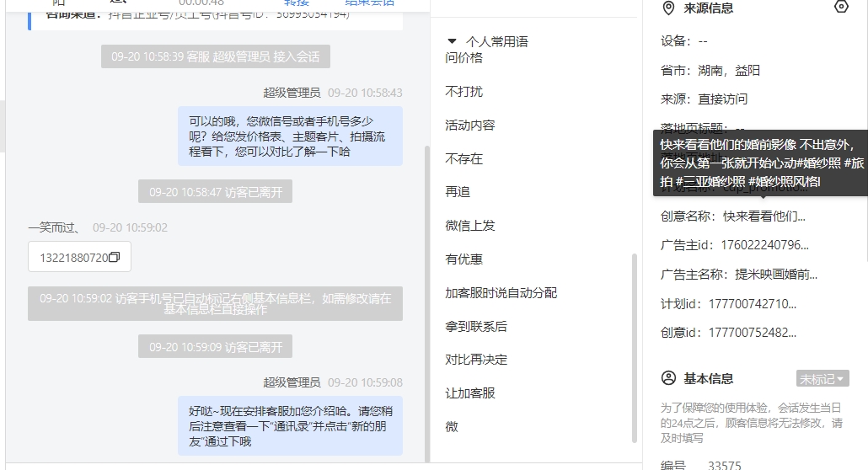The image size is (868, 470).
Task: Select the quick phrase 让加客服
Action: 470,393
